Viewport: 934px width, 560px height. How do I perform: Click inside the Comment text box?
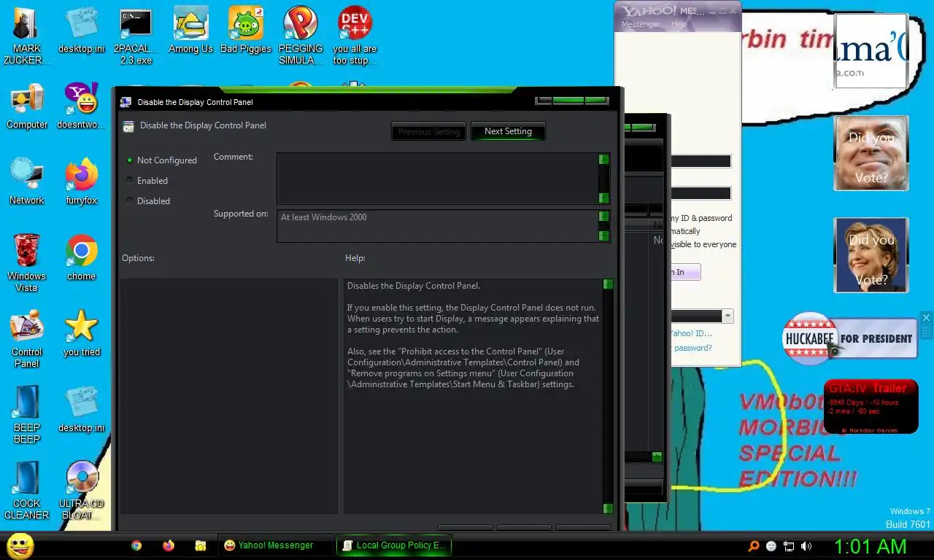tap(438, 178)
